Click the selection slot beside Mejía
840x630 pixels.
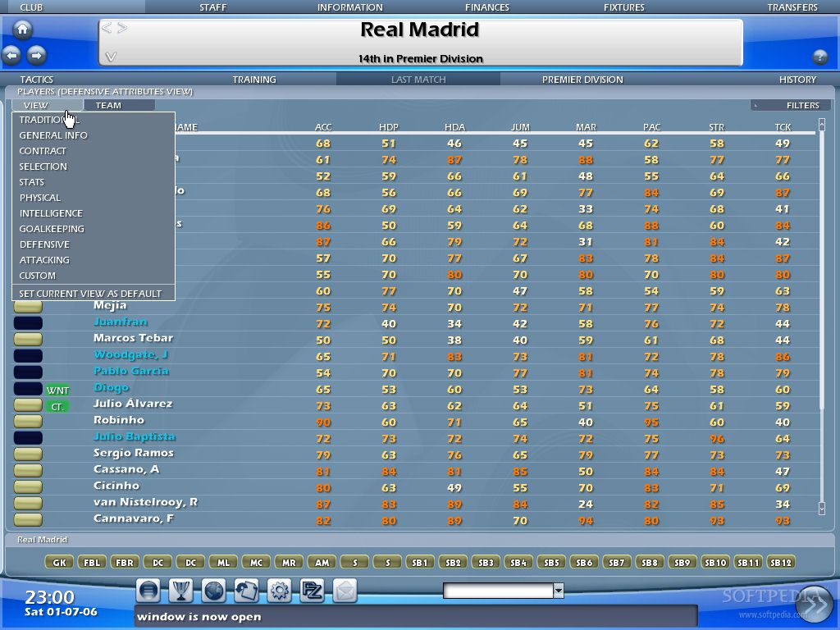coord(28,307)
